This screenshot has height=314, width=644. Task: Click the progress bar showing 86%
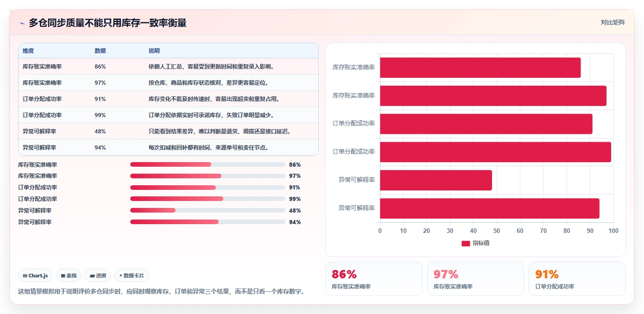point(208,164)
